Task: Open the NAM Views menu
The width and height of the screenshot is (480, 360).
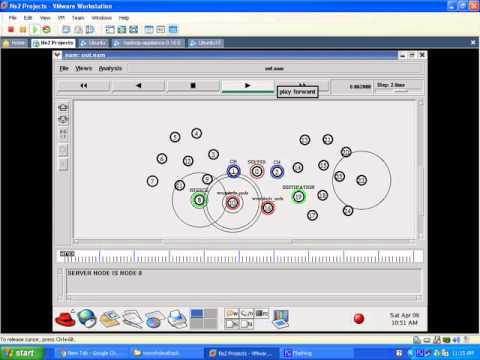Action: click(83, 68)
